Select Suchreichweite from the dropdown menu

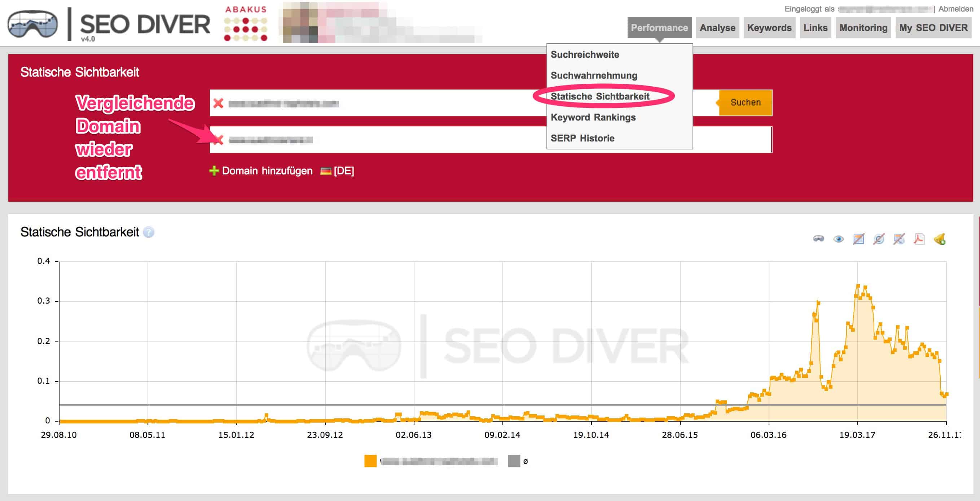(x=585, y=55)
